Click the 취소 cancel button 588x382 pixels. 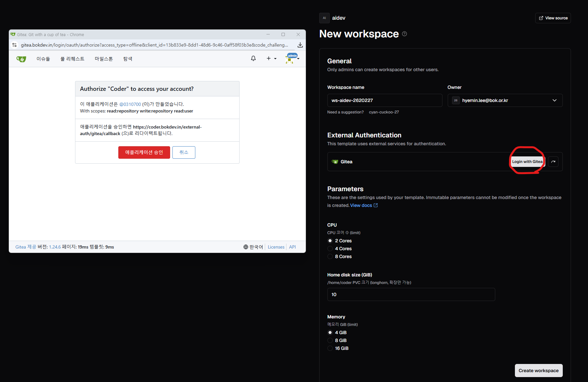(184, 152)
